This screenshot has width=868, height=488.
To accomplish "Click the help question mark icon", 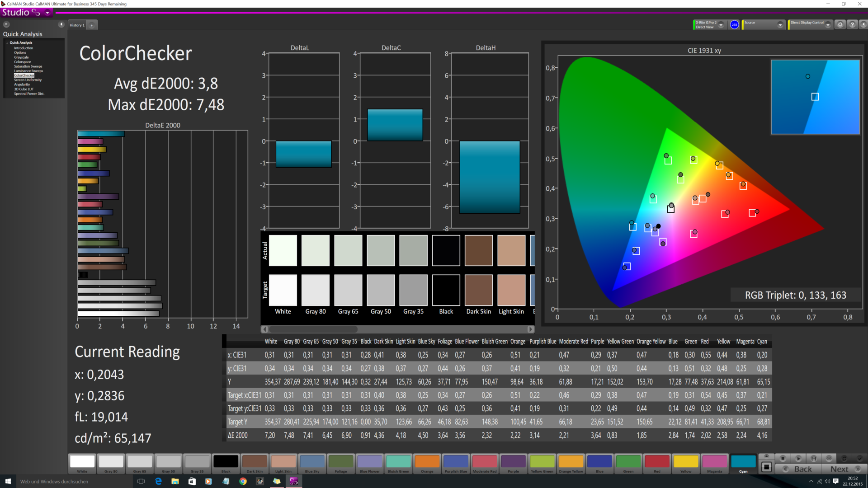I will (852, 25).
